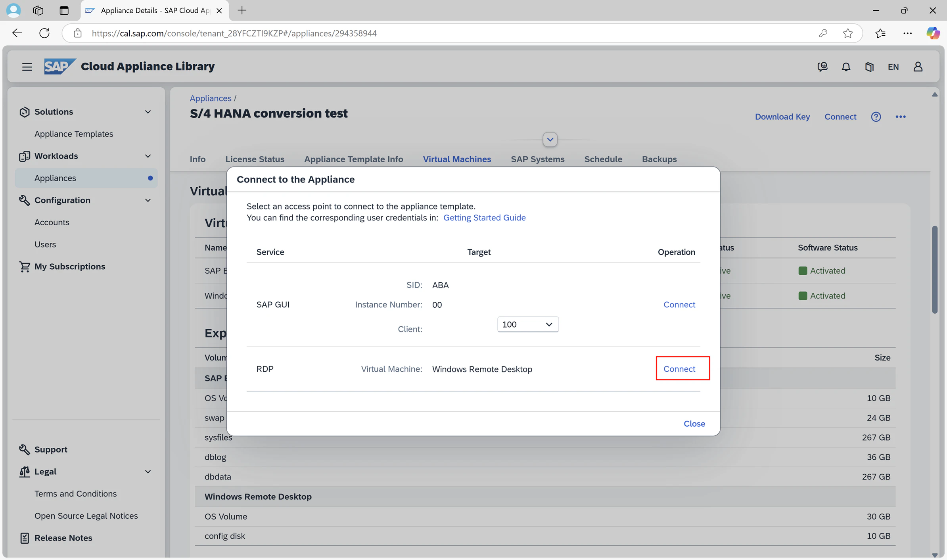Open Terms and Conditions

[x=76, y=494]
